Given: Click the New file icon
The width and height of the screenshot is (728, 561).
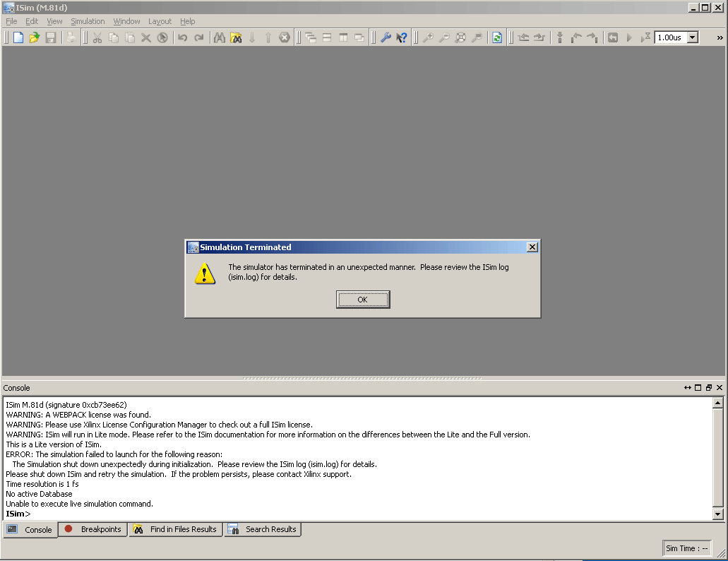Looking at the screenshot, I should point(18,37).
